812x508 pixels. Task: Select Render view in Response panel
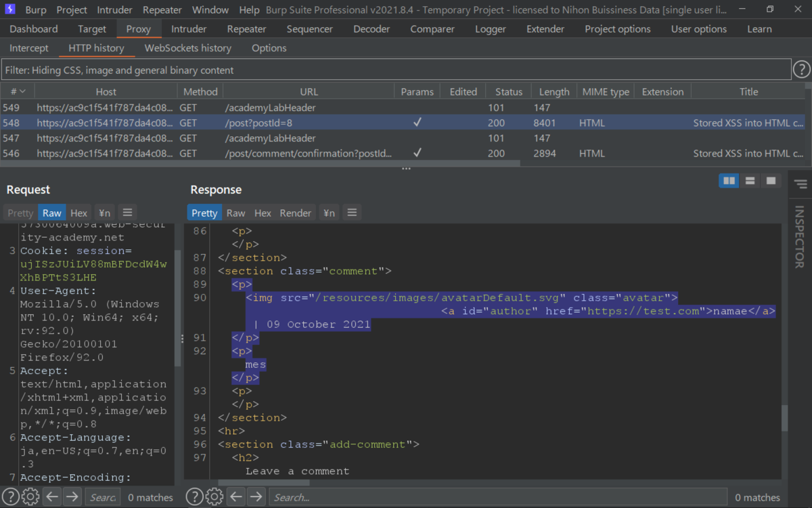click(x=296, y=213)
